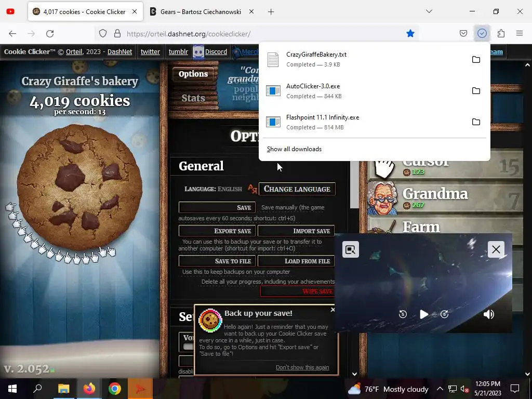Mute the picture-in-picture video volume
This screenshot has width=532, height=399.
click(488, 314)
